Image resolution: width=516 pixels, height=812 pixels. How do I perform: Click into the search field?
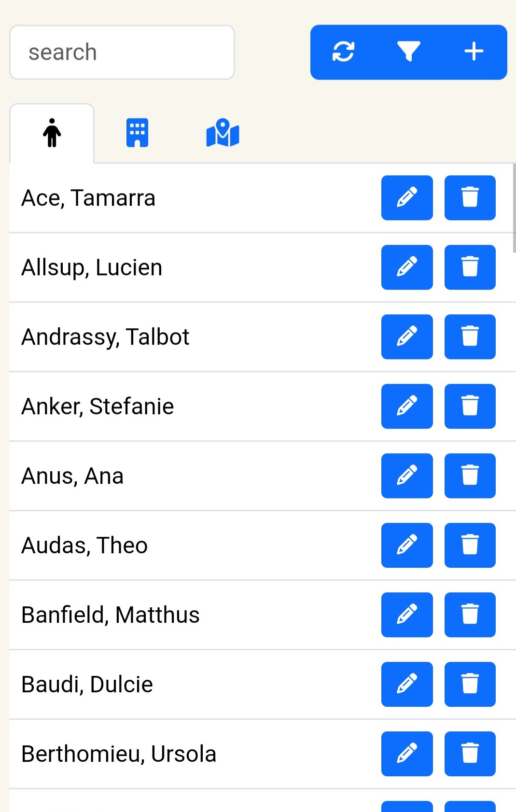pos(122,52)
